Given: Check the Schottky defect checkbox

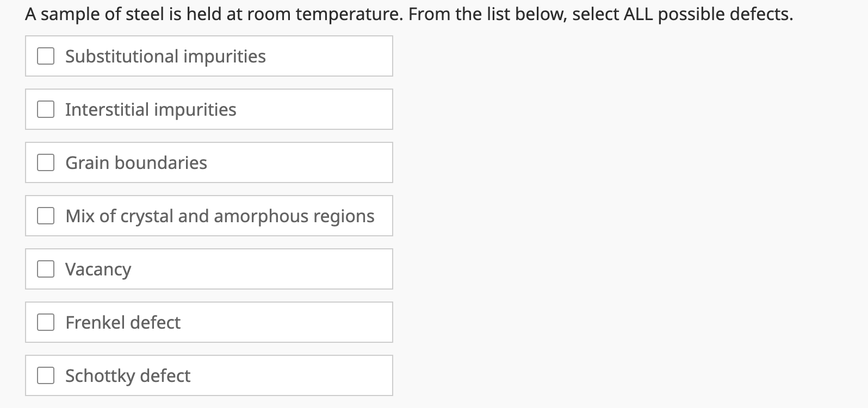Looking at the screenshot, I should point(45,375).
